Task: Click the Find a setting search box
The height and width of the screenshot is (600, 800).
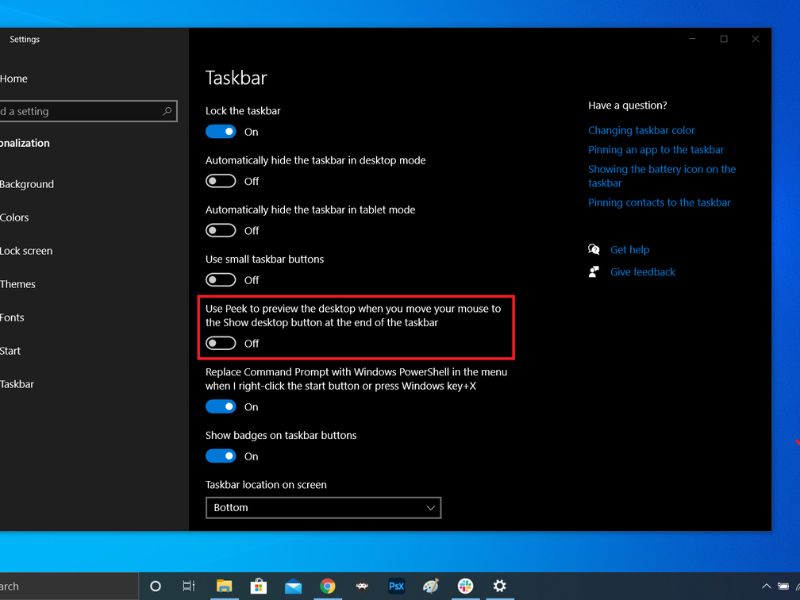Action: tap(88, 111)
